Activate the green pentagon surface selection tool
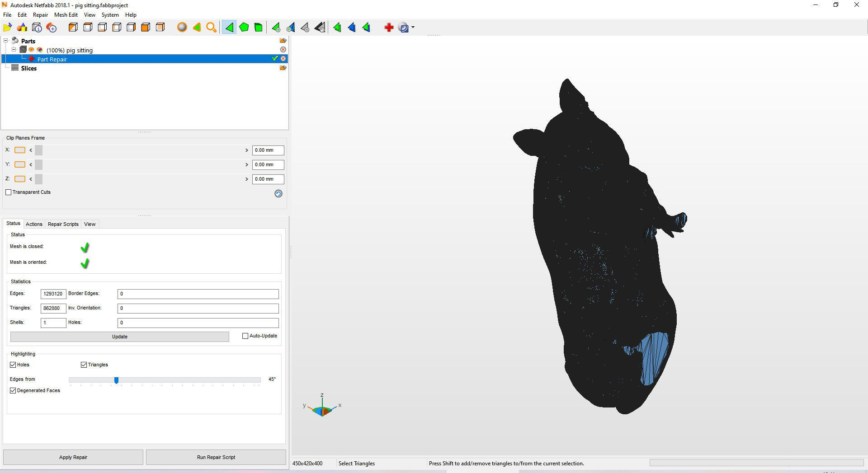 point(244,28)
